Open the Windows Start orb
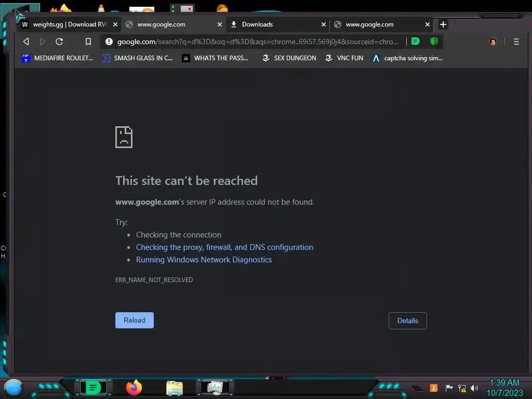Viewport: 532px width, 399px height. pyautogui.click(x=13, y=388)
